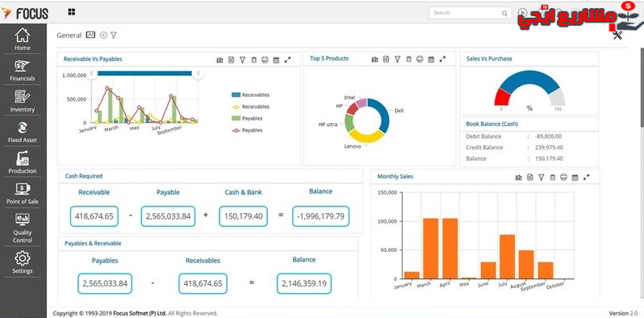
Task: Click the filter icon next to General
Action: 114,36
